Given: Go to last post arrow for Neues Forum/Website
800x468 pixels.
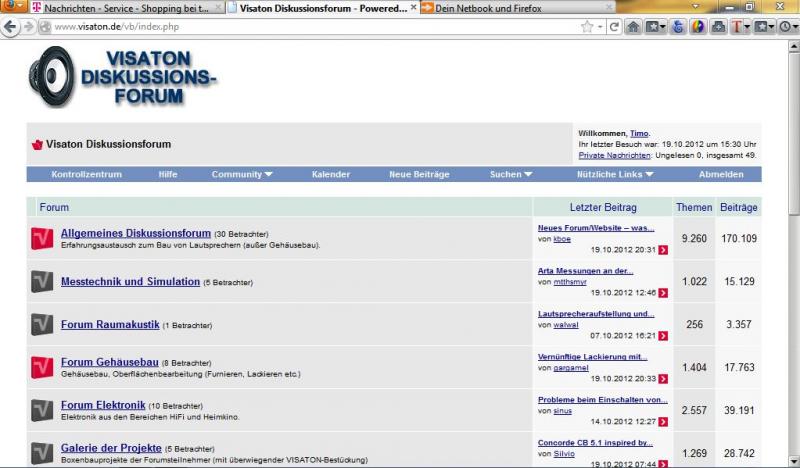Looking at the screenshot, I should (x=663, y=250).
